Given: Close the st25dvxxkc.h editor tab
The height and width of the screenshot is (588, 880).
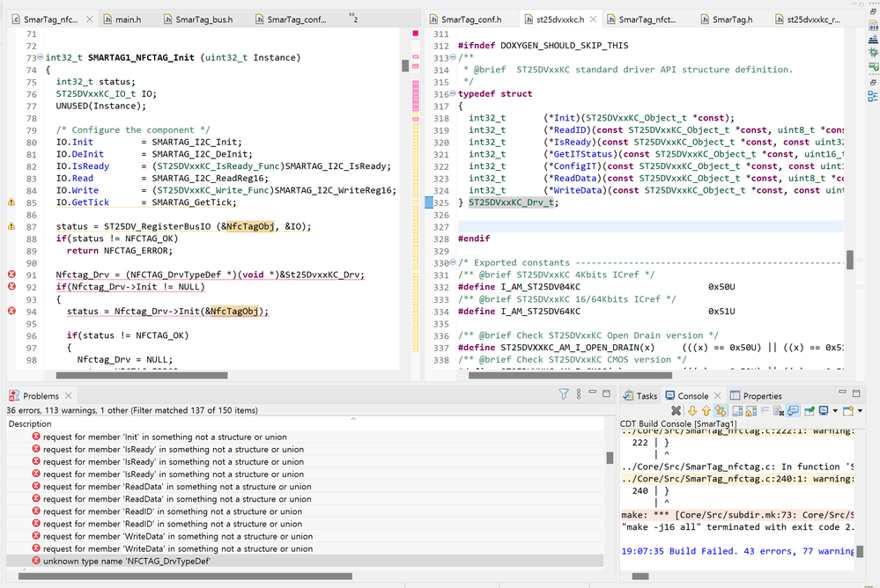Looking at the screenshot, I should pos(594,18).
